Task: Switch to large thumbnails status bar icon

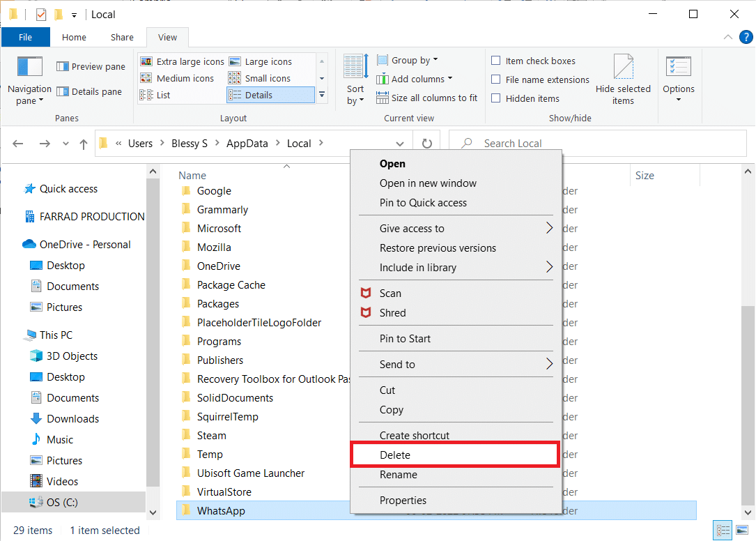Action: point(743,531)
